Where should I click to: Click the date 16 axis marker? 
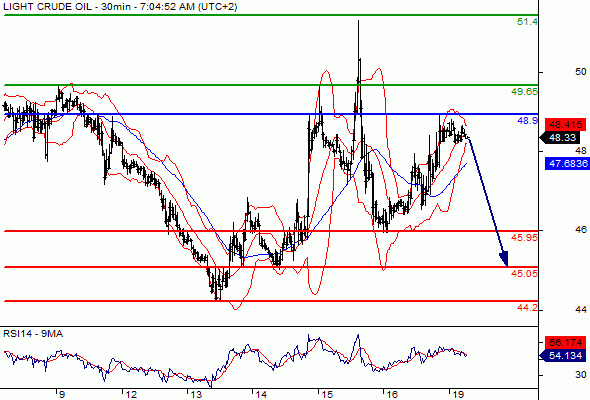pyautogui.click(x=392, y=394)
